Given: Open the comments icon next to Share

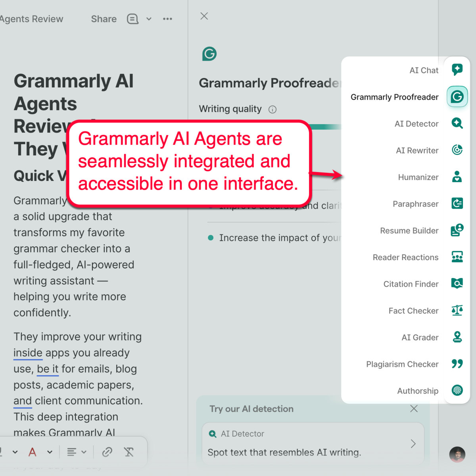Looking at the screenshot, I should coord(132,19).
